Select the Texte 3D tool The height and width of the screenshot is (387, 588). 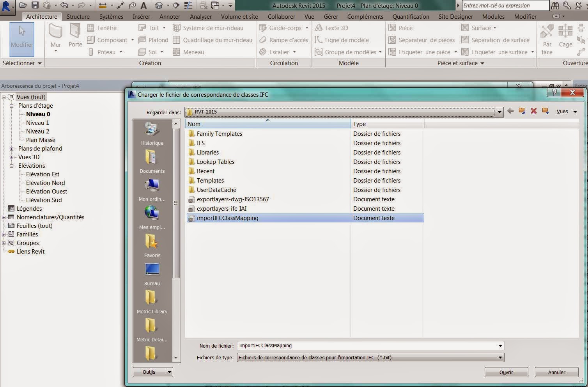331,28
